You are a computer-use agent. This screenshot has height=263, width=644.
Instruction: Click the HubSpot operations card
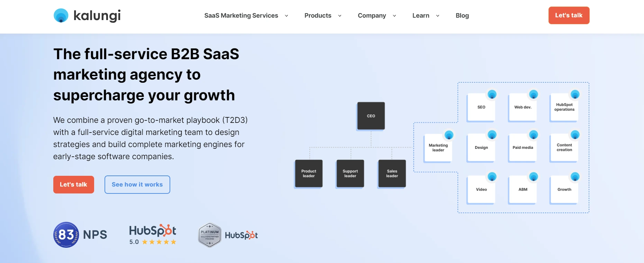[x=564, y=107]
